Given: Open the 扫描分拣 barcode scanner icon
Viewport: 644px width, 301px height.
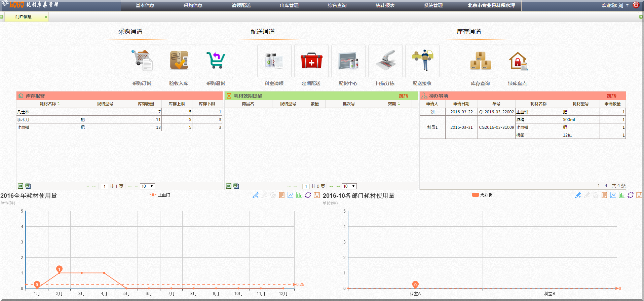Looking at the screenshot, I should [x=385, y=61].
